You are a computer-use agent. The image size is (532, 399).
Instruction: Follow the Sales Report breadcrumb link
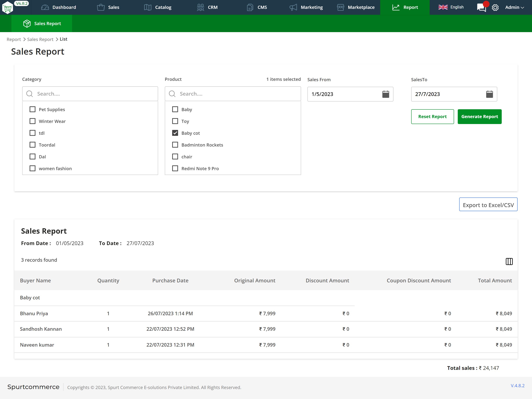[40, 39]
